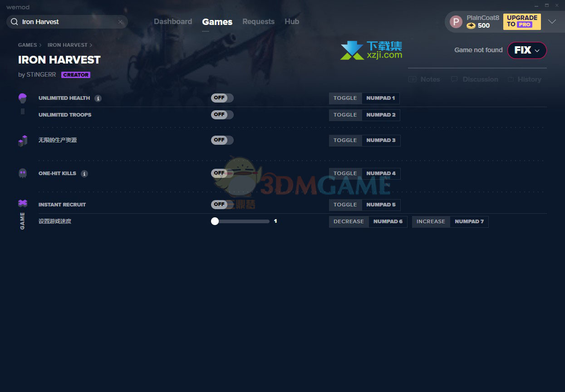Click the NUMPAD 3 hotkey button

(x=381, y=140)
